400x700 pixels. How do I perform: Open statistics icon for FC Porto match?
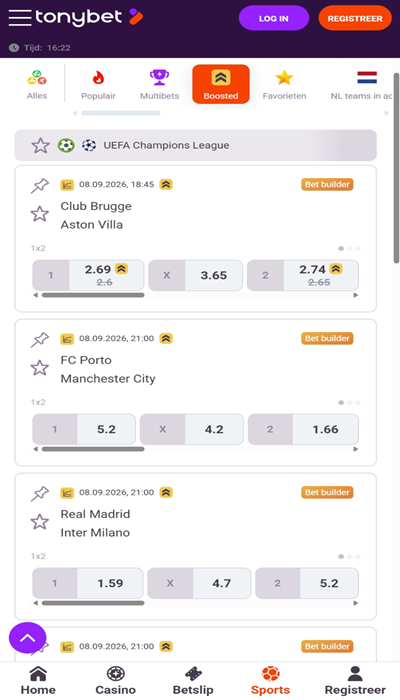coord(67,339)
